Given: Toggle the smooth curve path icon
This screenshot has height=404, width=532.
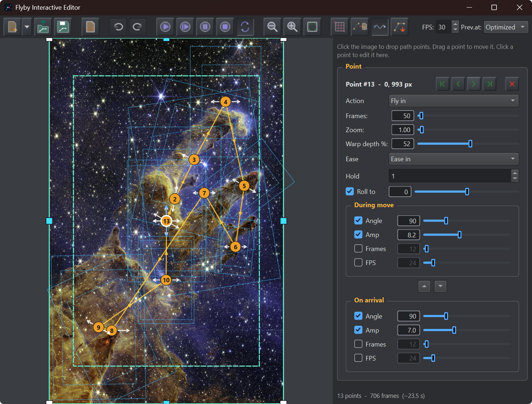Looking at the screenshot, I should [380, 27].
